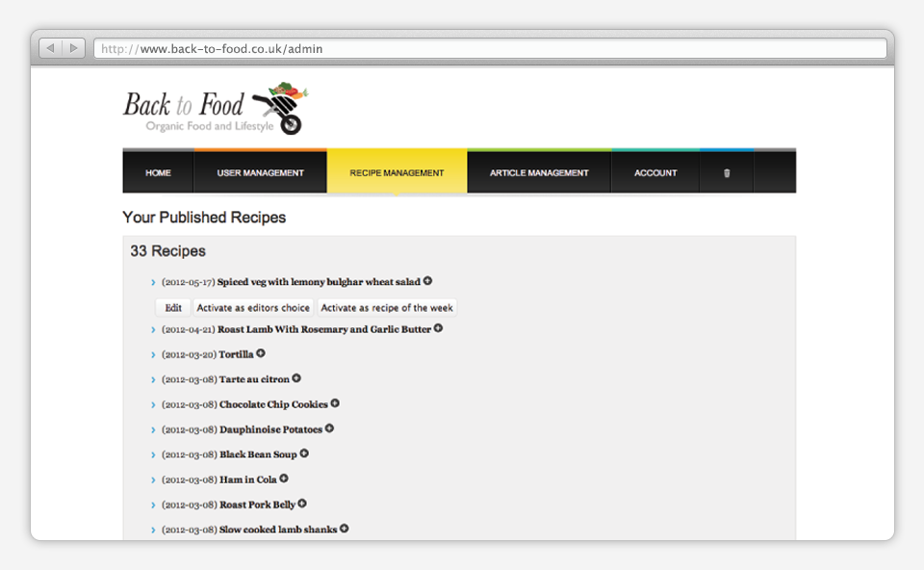Click the address bar URL field
The image size is (924, 570).
[490, 48]
